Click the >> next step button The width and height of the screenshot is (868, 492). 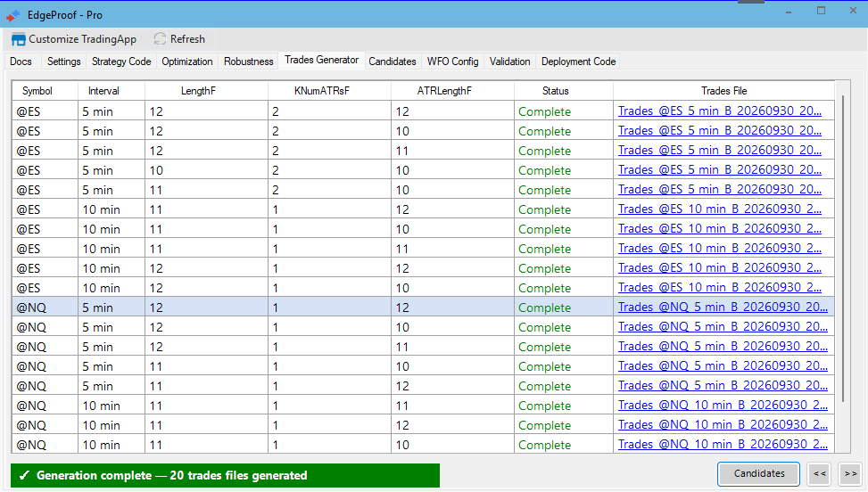(x=850, y=474)
